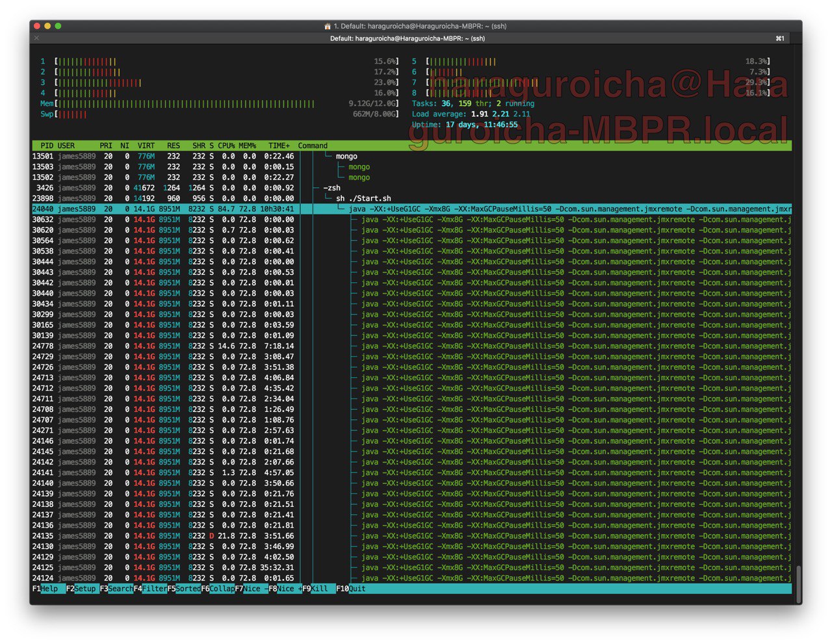Select thread PID 24141 using 1.3 CPU
Image resolution: width=832 pixels, height=644 pixels.
[411, 472]
